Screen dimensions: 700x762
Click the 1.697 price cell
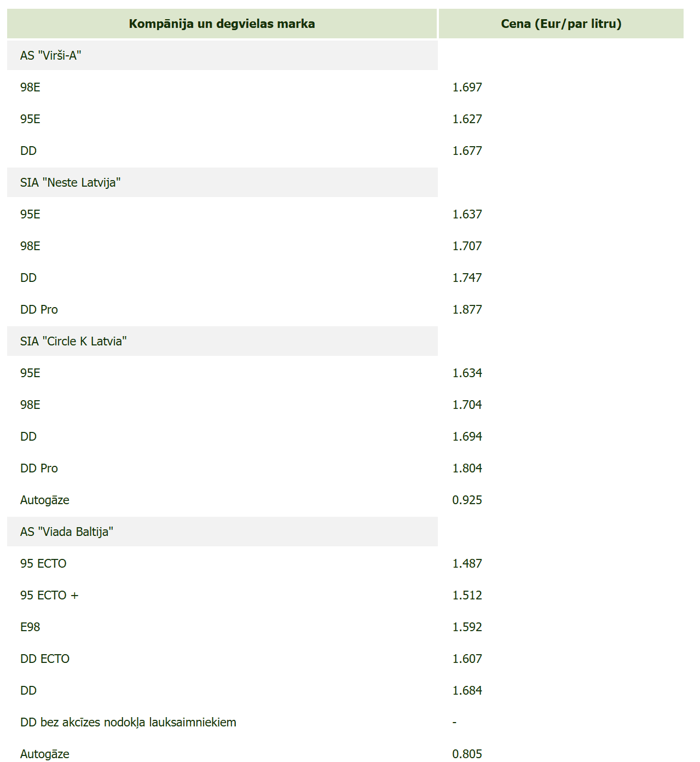(x=467, y=88)
